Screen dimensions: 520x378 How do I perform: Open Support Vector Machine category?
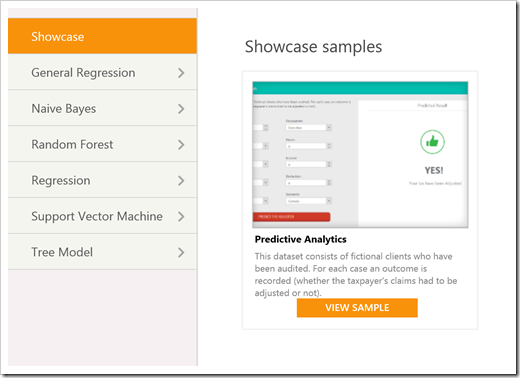(102, 216)
